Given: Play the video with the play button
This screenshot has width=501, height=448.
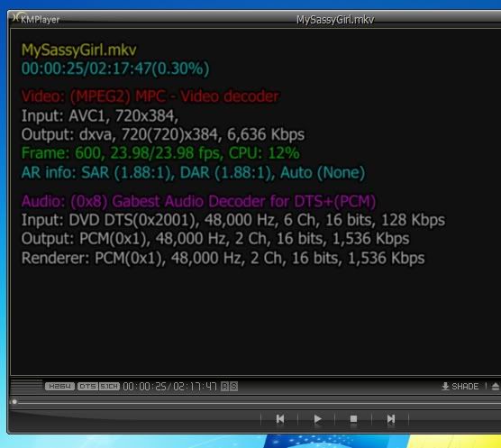Looking at the screenshot, I should pos(317,419).
